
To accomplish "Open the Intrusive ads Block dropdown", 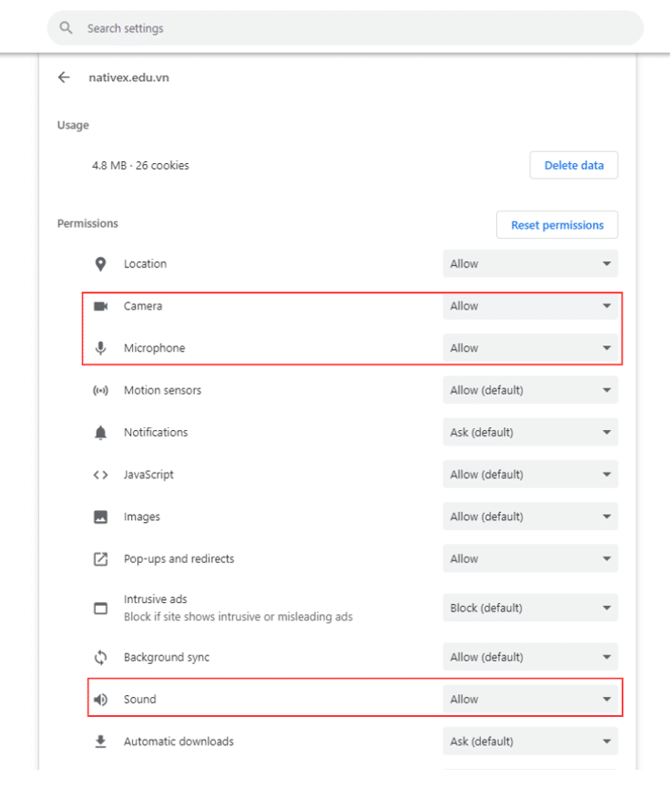I will coord(530,608).
